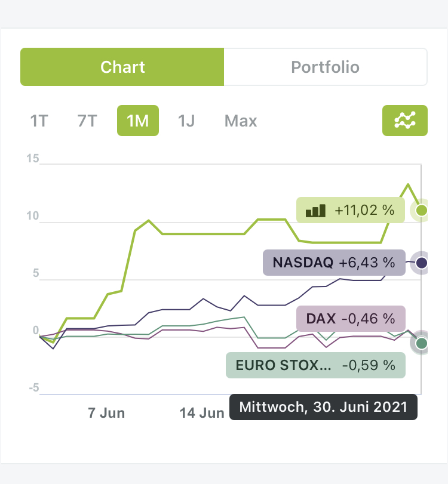Click the green portfolio line peak
Image resolution: width=448 pixels, height=484 pixels.
tap(408, 184)
